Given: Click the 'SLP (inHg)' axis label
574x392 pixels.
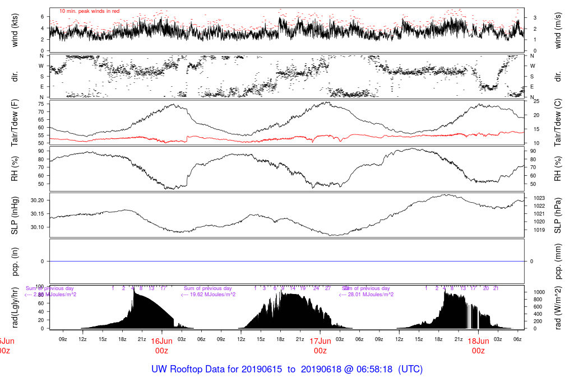Looking at the screenshot, I should 15,216.
